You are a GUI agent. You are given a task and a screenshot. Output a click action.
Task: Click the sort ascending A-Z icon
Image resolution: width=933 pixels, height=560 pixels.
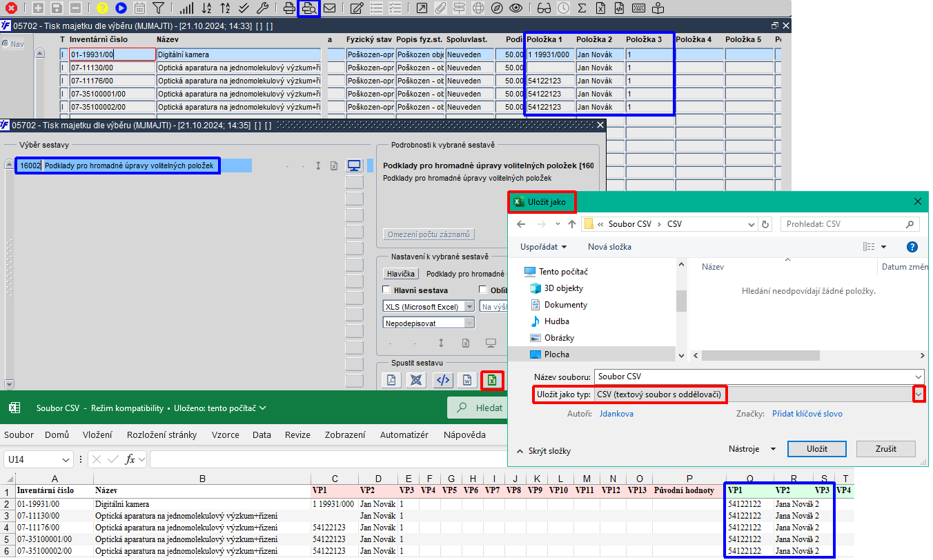coord(206,8)
